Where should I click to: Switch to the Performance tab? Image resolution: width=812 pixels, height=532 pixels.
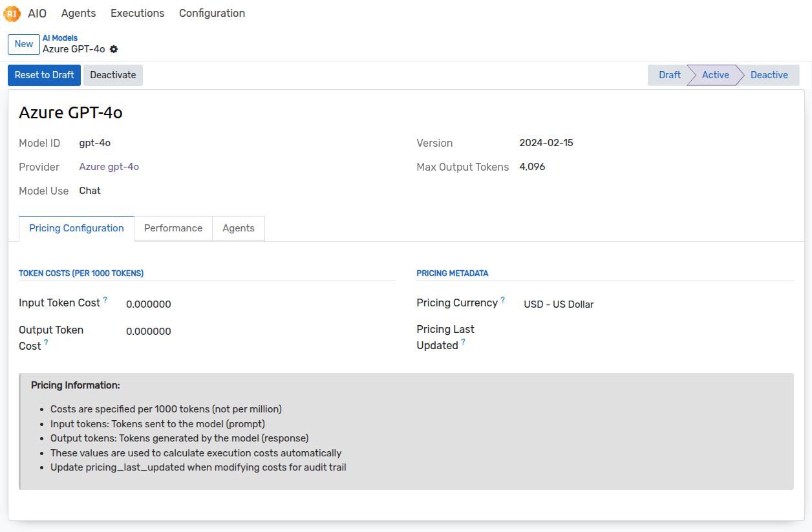click(173, 228)
